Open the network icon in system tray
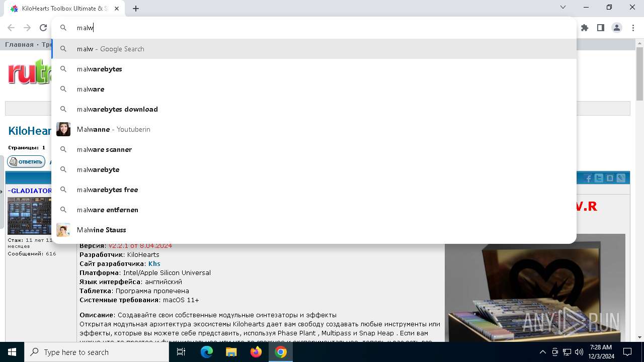 [567, 352]
